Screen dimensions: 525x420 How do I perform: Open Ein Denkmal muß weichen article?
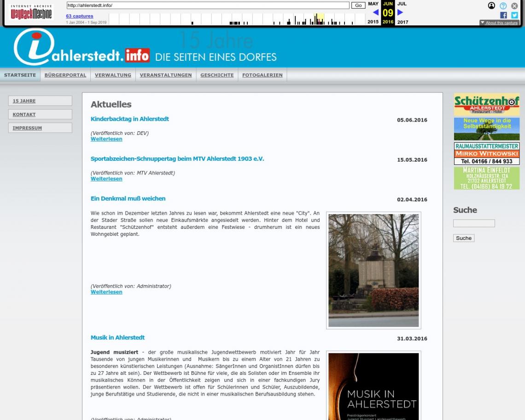click(128, 198)
